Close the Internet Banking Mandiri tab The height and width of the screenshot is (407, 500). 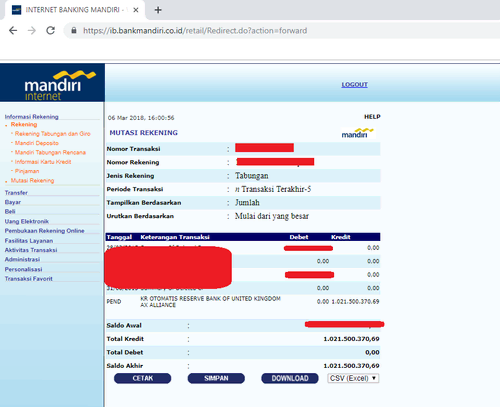(x=136, y=10)
